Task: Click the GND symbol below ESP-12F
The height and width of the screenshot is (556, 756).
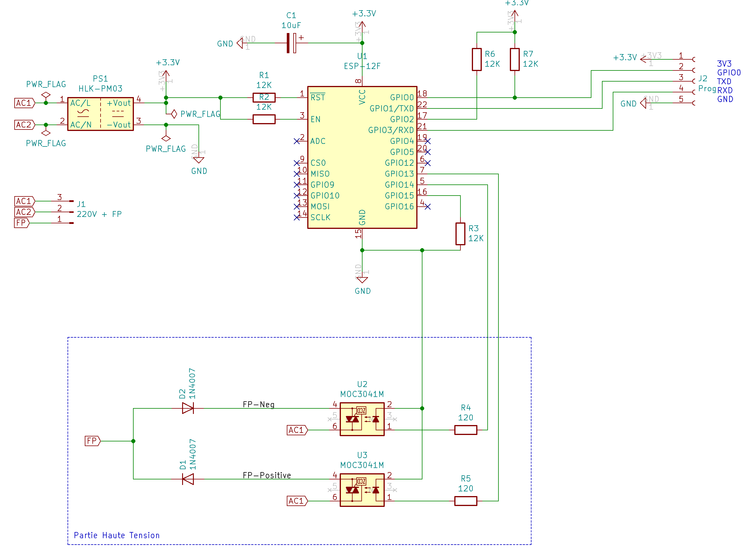Action: tap(362, 280)
